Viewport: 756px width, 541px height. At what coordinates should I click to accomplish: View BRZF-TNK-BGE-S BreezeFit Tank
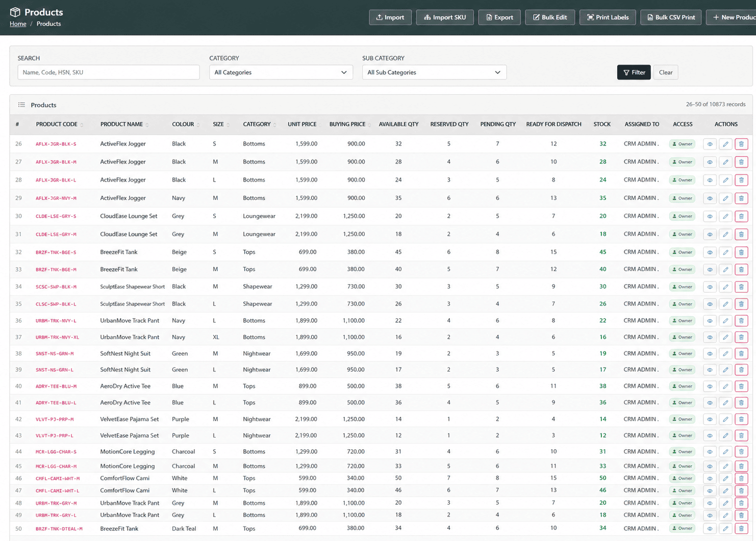tap(710, 252)
